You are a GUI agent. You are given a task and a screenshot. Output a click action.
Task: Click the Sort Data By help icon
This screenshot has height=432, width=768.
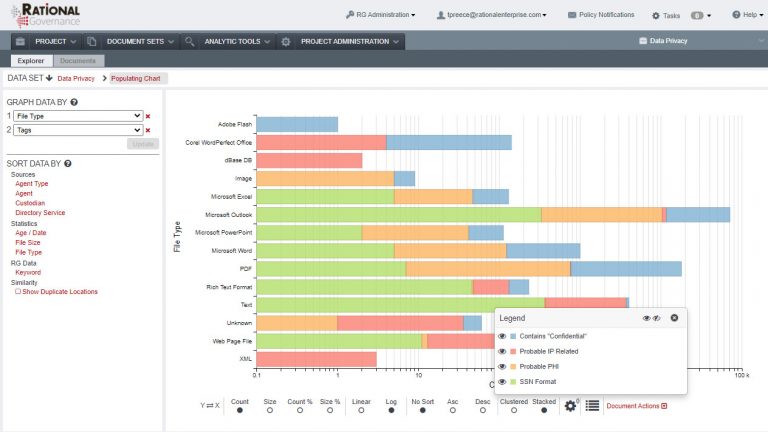click(68, 164)
